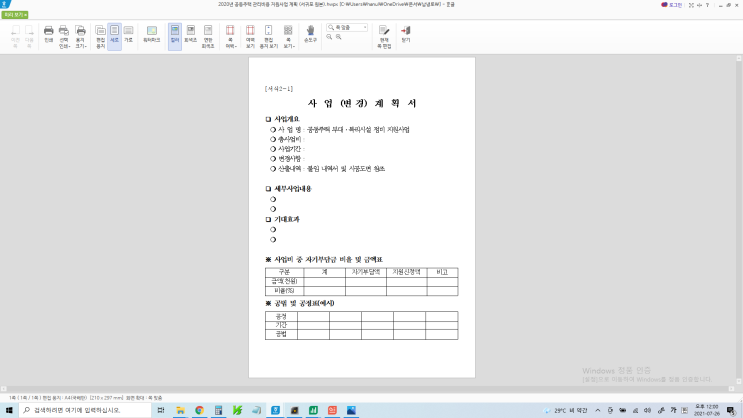Click the Watermark (워터마크) icon
Image resolution: width=743 pixels, height=418 pixels.
tap(152, 34)
